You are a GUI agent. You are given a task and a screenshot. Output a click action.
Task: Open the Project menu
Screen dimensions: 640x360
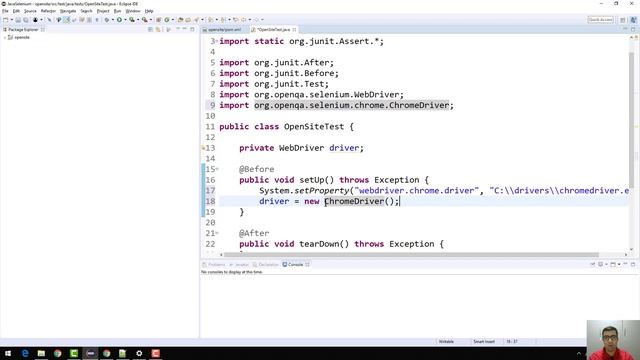coord(103,11)
